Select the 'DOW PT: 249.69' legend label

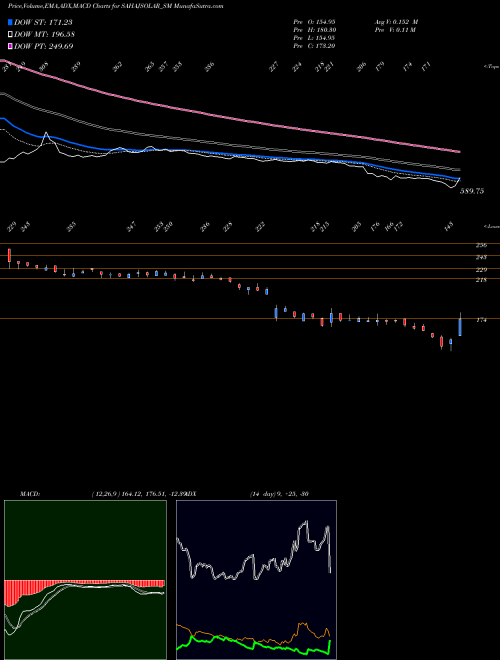(43, 46)
